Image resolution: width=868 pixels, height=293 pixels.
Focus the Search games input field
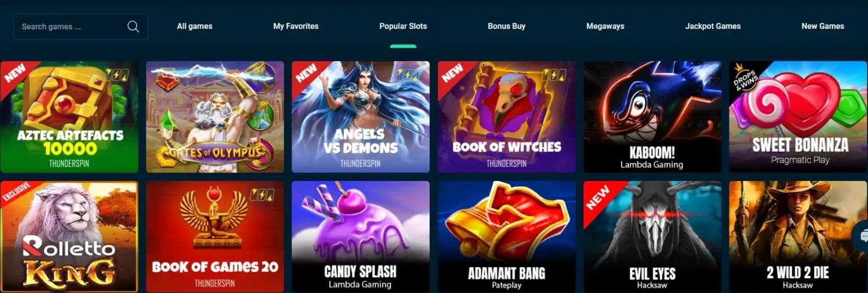(x=81, y=27)
